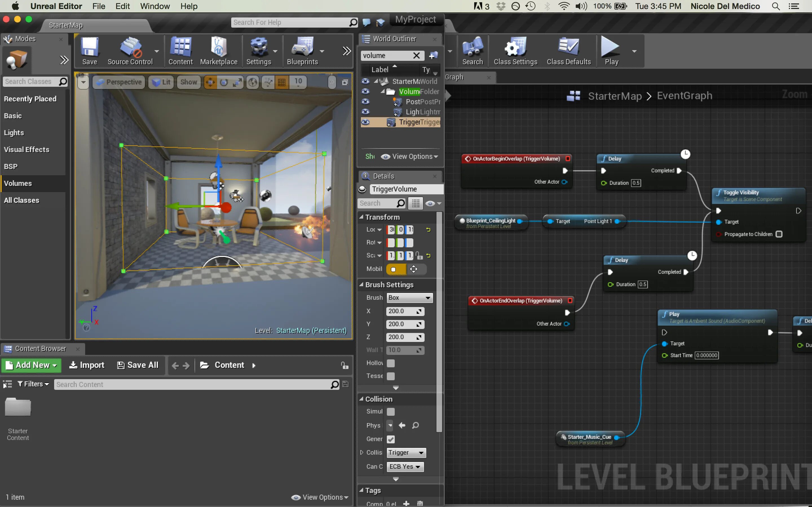Select the Volumes category in Modes
This screenshot has width=812, height=507.
tap(18, 183)
